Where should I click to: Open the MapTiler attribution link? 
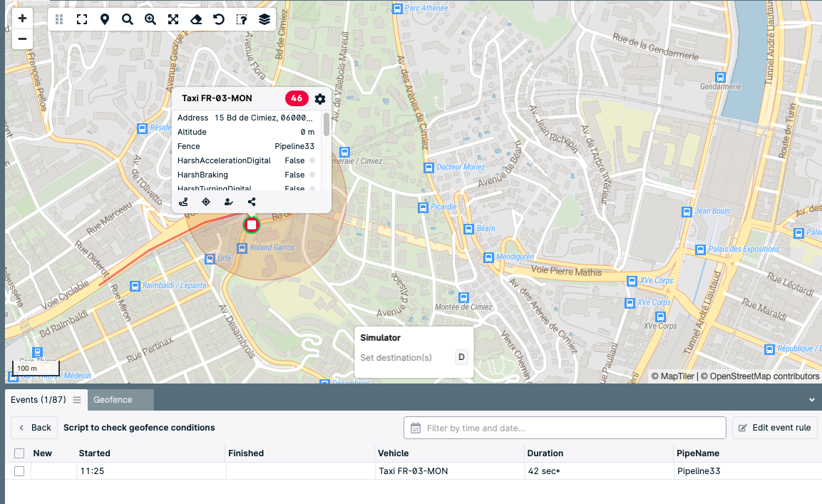click(672, 376)
